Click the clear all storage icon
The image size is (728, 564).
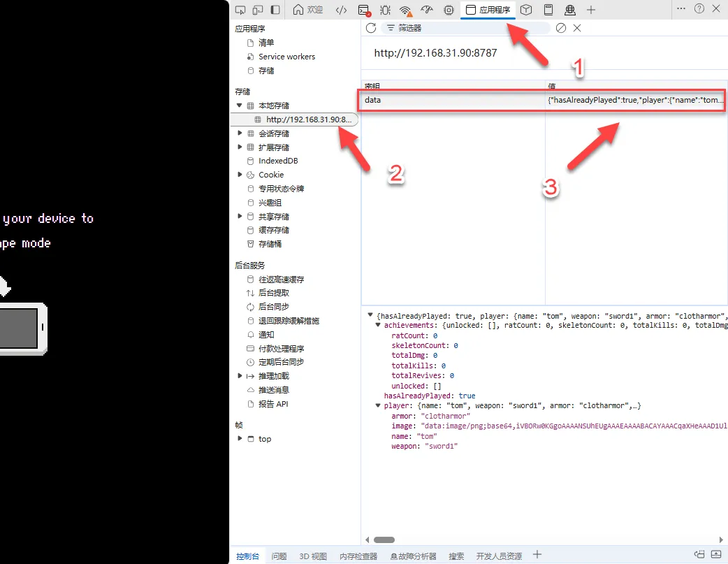click(x=560, y=28)
